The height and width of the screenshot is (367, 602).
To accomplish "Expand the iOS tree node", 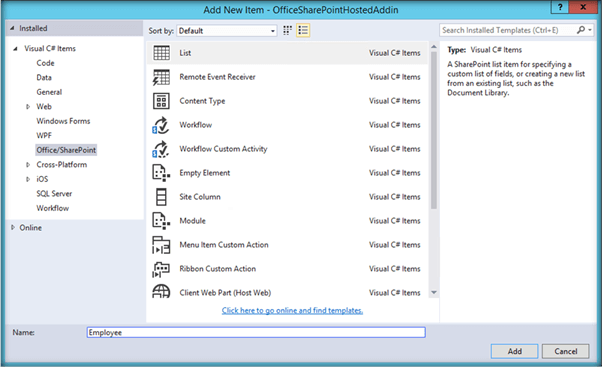I will (x=28, y=179).
